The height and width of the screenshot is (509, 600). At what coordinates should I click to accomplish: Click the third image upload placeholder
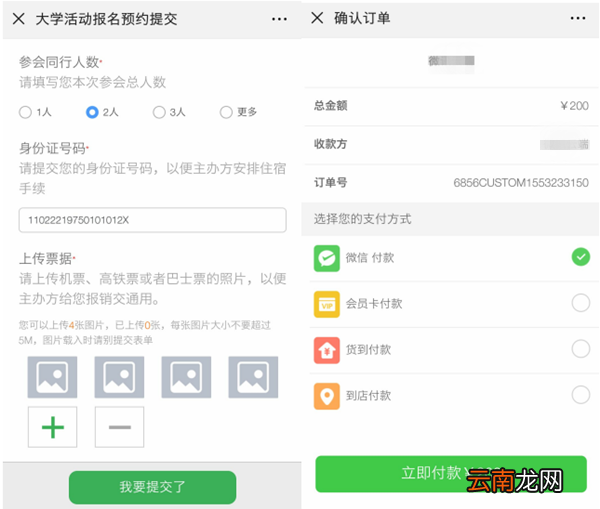click(x=186, y=377)
